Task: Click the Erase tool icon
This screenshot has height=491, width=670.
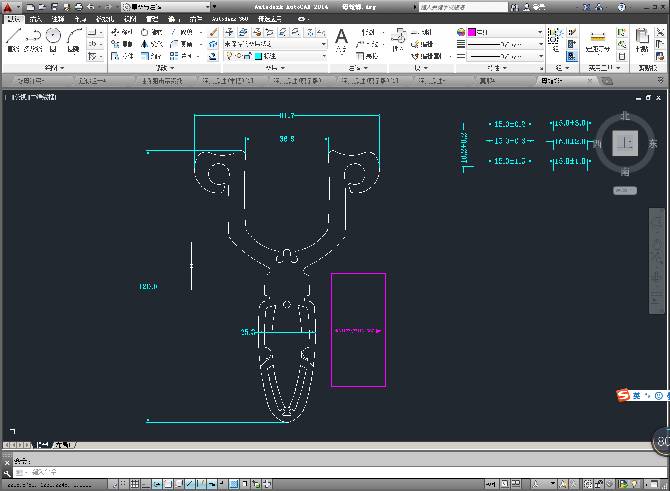Action: coord(213,32)
